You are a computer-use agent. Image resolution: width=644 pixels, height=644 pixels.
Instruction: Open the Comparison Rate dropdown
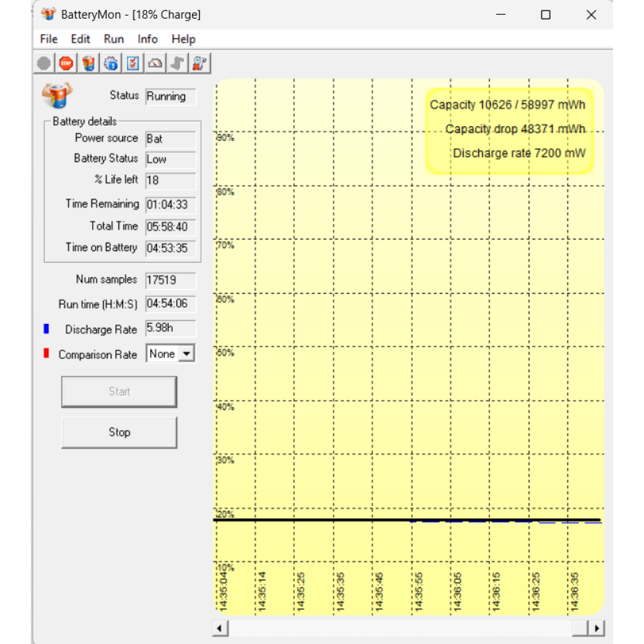coord(186,354)
